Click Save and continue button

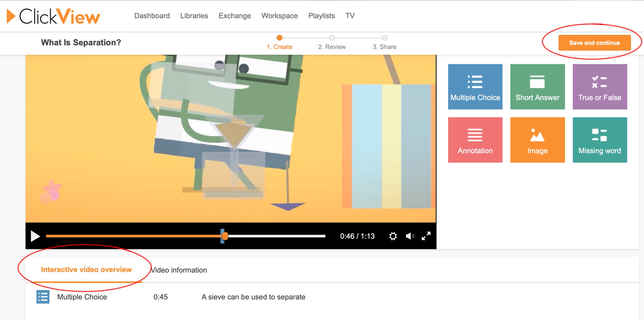coord(594,43)
